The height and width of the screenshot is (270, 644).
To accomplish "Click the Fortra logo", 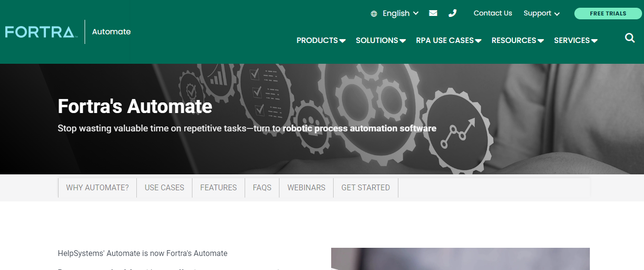I will click(x=41, y=32).
